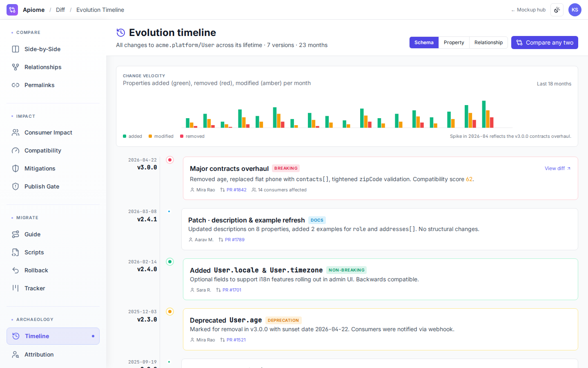Open Tracker kanban icon
Image resolution: width=588 pixels, height=368 pixels.
(x=16, y=288)
